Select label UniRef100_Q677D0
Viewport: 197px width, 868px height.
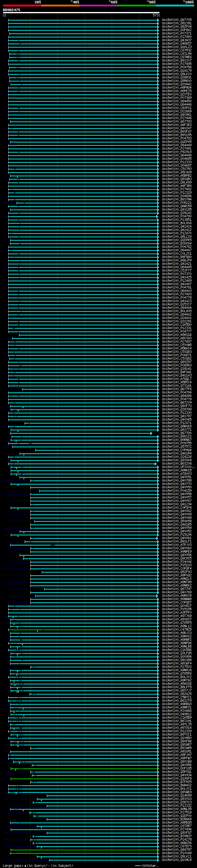(x=177, y=433)
